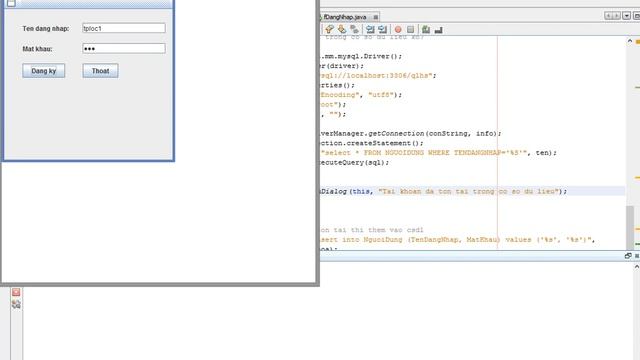Screen dimensions: 640x360
Task: Maximize the editor window with the top-right icon
Action: click(636, 16)
